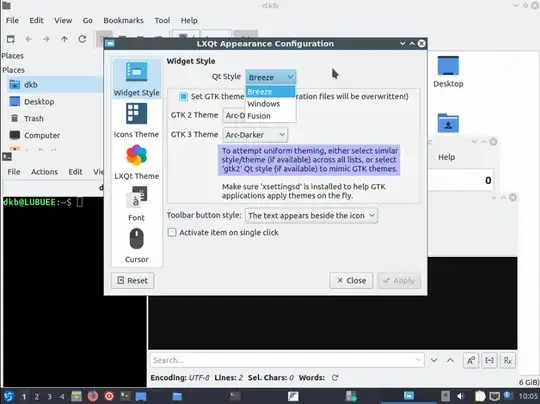Open the LXQt start menu on the panel
The width and height of the screenshot is (540, 404).
coord(9,396)
